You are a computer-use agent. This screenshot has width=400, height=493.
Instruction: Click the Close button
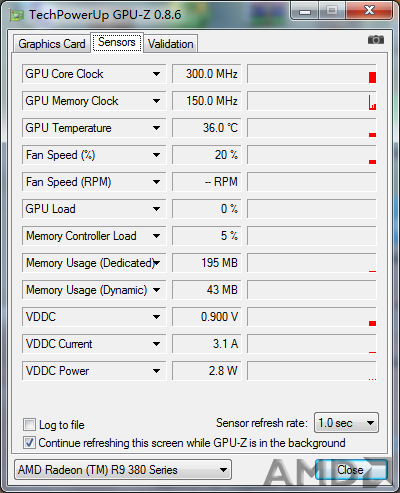pyautogui.click(x=350, y=470)
